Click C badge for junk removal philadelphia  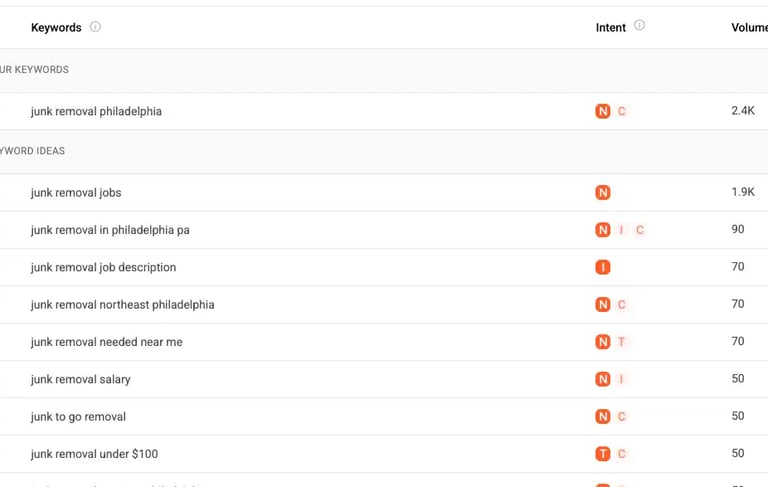(x=622, y=111)
